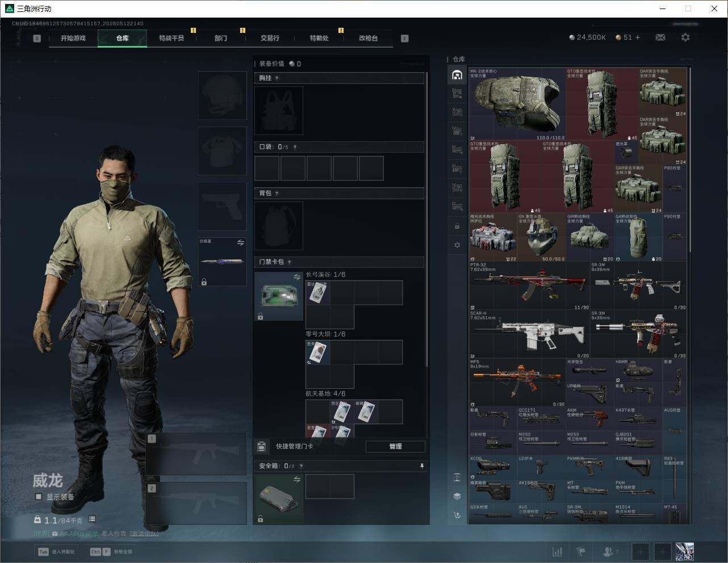This screenshot has width=728, height=563.
Task: Open the locked storage expansion slot icon
Action: 457,226
